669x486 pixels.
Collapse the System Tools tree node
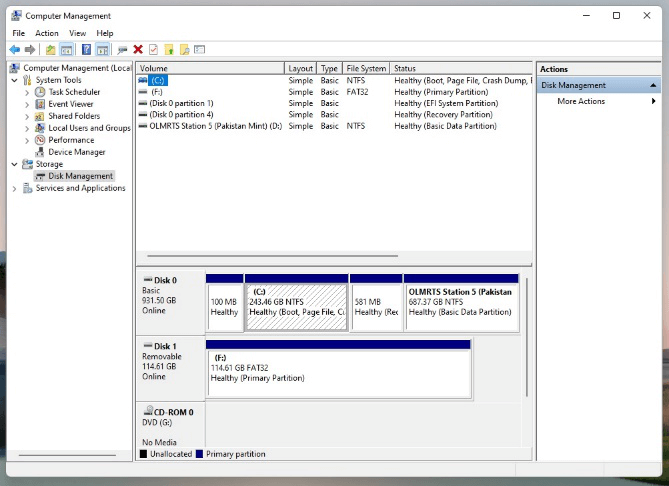[15, 80]
